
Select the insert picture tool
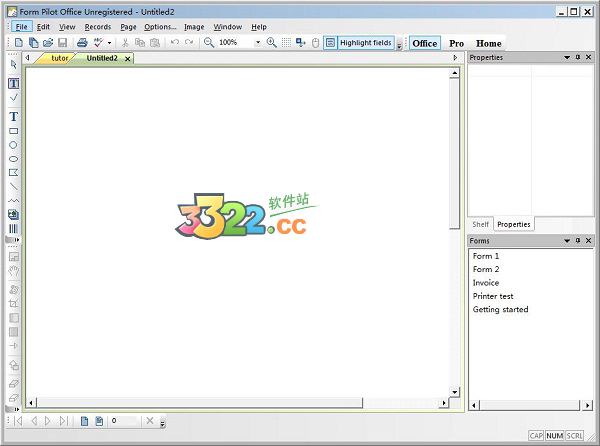pyautogui.click(x=13, y=215)
